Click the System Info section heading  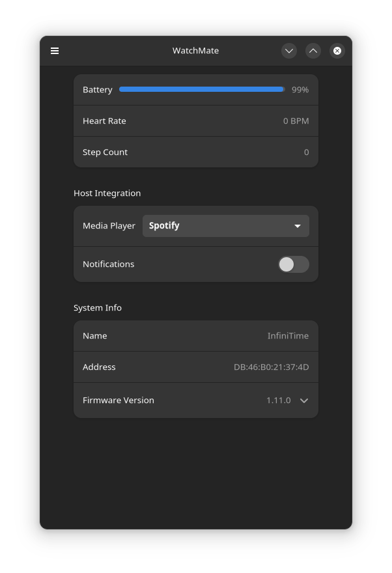tap(98, 308)
